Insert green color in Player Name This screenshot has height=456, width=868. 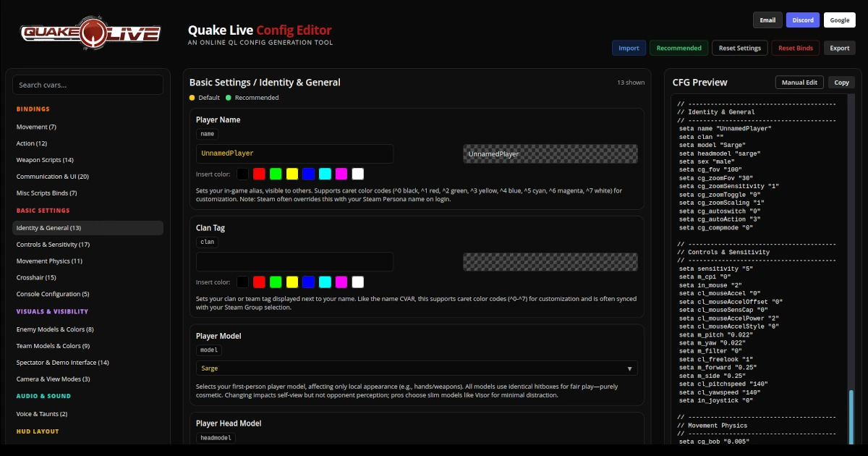click(276, 174)
